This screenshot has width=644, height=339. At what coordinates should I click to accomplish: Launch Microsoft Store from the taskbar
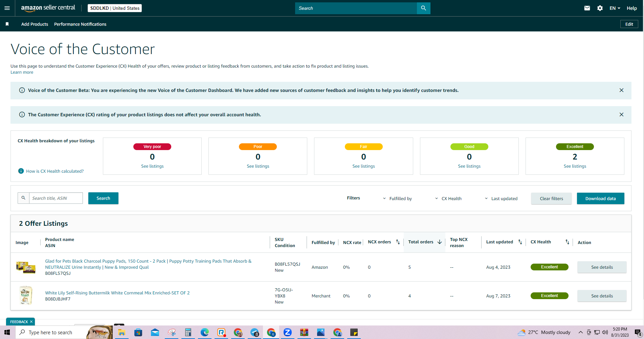coord(138,332)
